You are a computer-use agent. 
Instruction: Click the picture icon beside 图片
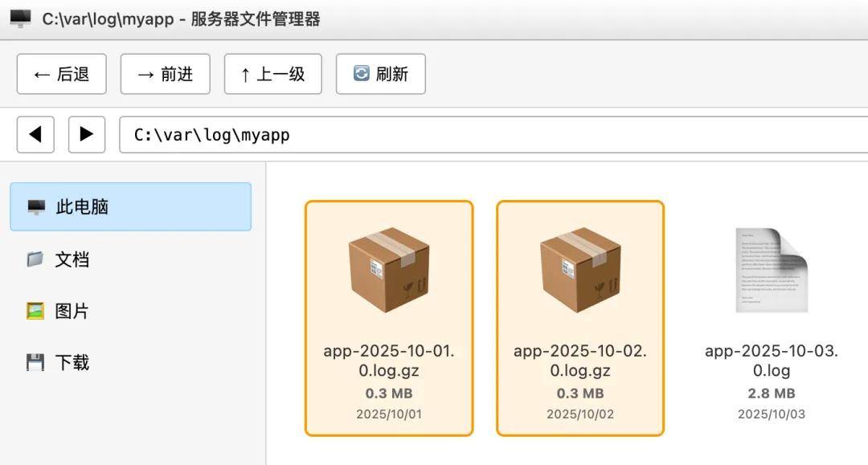(x=35, y=311)
